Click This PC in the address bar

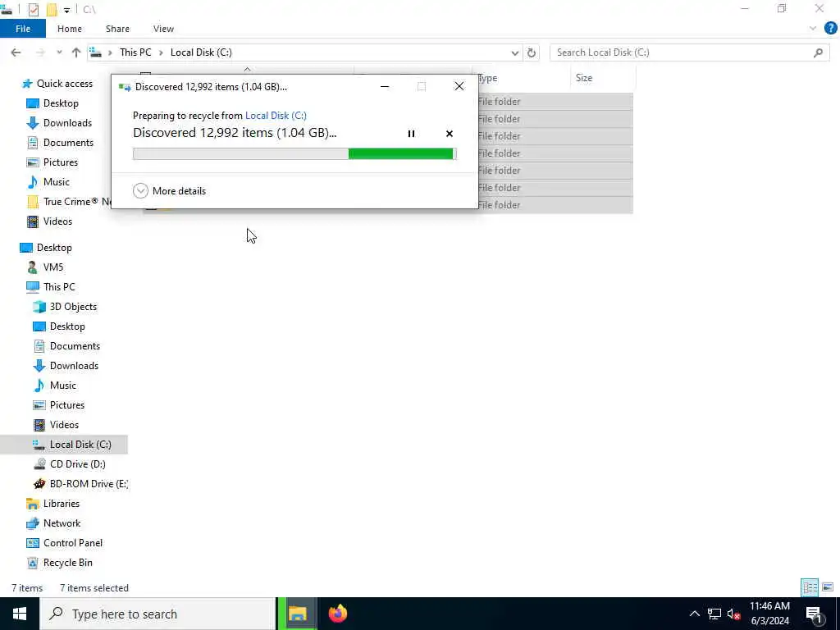(135, 52)
